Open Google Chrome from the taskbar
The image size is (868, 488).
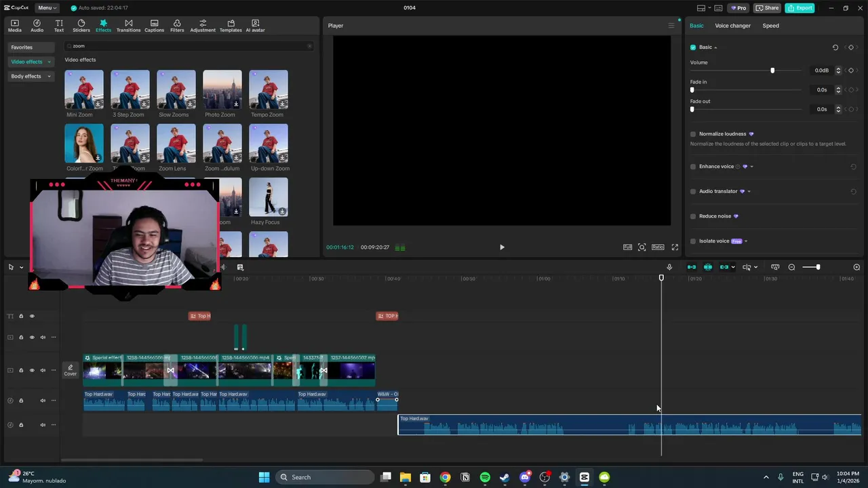tap(445, 477)
